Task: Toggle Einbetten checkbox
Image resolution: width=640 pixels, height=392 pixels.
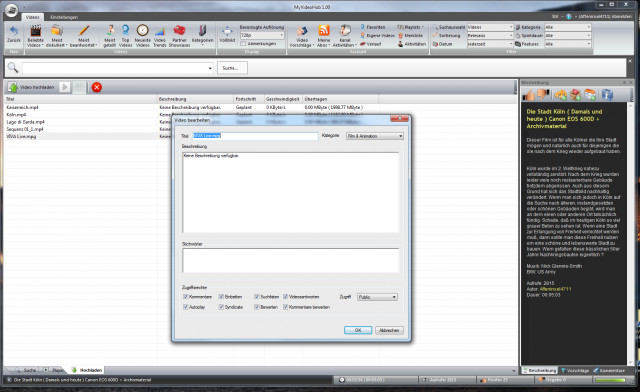Action: click(221, 297)
